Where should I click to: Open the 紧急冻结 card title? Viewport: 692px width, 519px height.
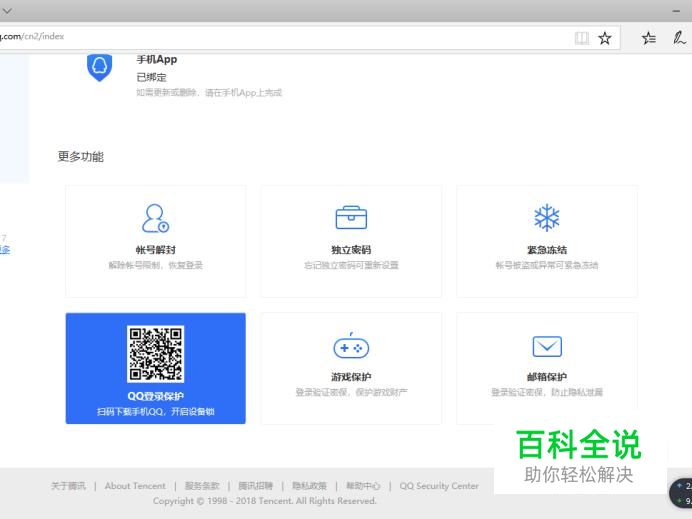click(x=547, y=250)
